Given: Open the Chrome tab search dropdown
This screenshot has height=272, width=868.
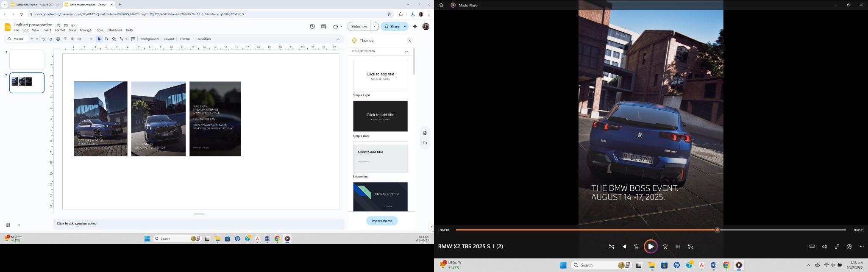Looking at the screenshot, I should click(x=4, y=5).
